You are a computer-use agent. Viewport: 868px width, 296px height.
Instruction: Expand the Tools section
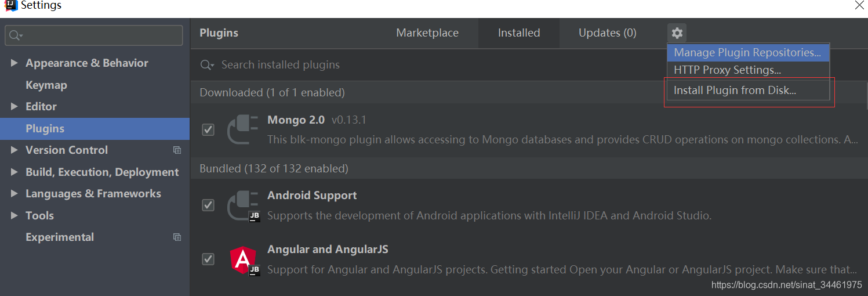point(14,216)
